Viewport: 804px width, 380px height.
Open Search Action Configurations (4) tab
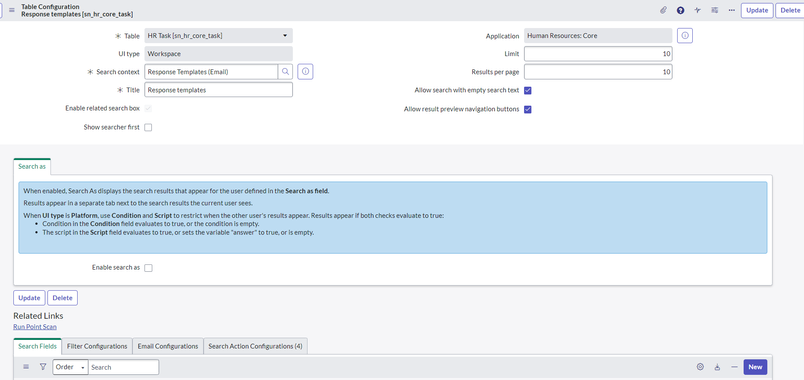tap(255, 346)
